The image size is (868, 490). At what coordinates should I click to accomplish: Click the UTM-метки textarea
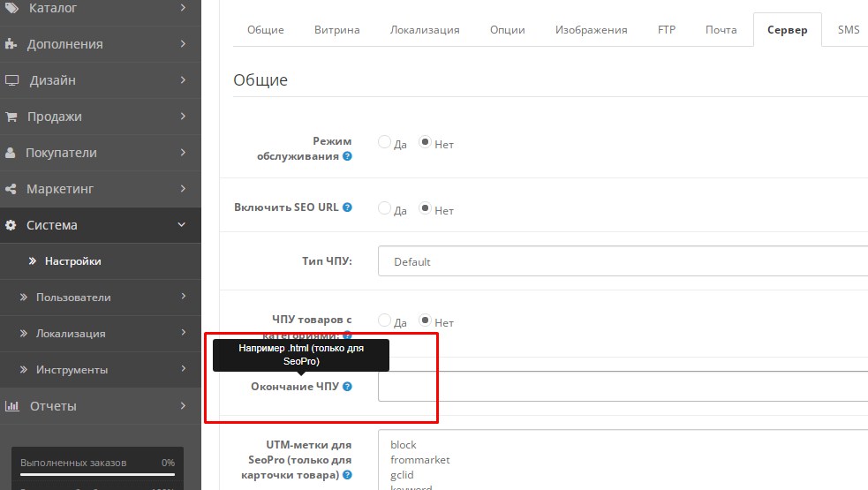[623, 460]
